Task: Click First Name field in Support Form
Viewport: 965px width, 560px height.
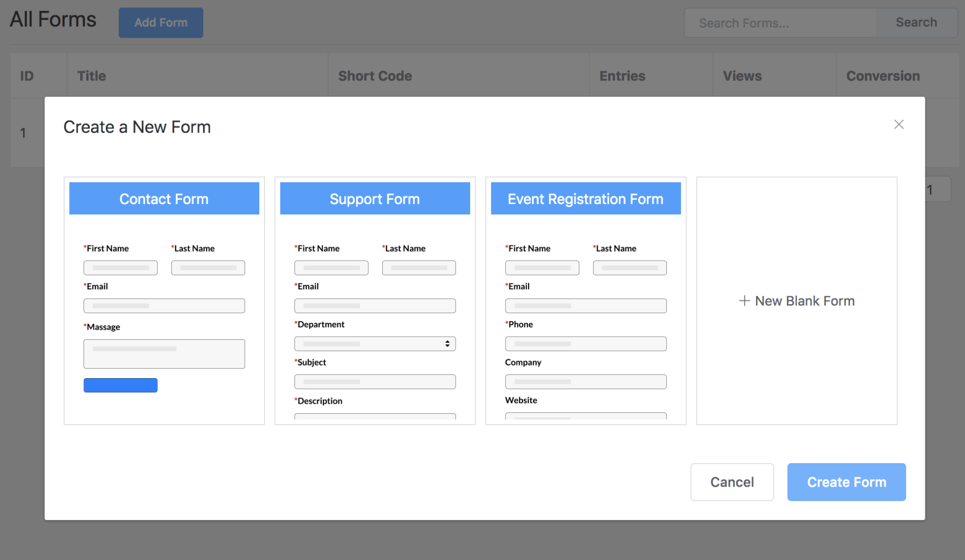Action: point(331,268)
